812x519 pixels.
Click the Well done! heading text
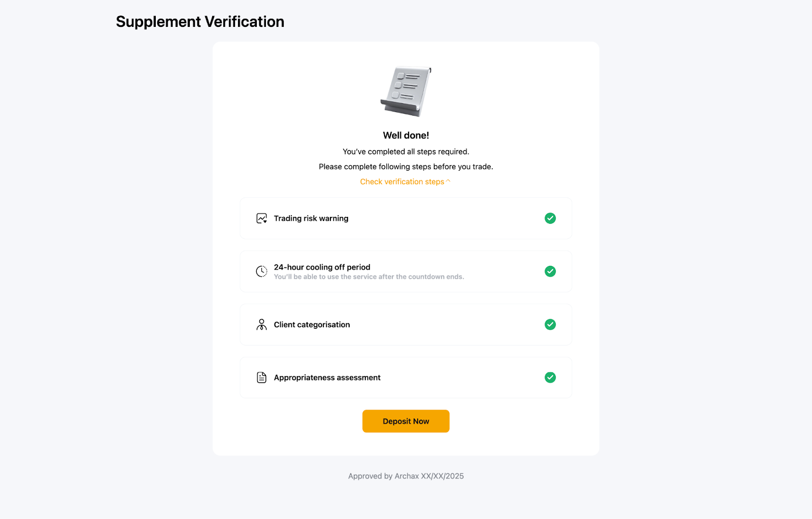point(406,135)
